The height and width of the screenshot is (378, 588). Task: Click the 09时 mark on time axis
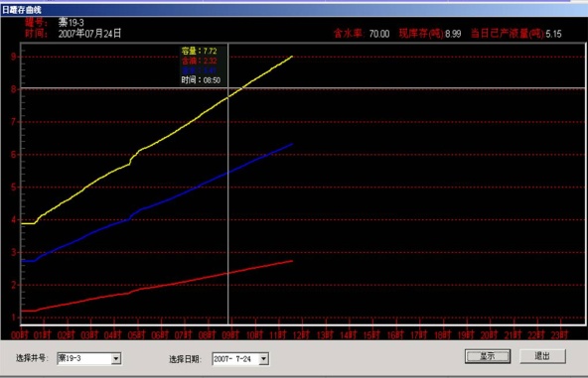231,334
